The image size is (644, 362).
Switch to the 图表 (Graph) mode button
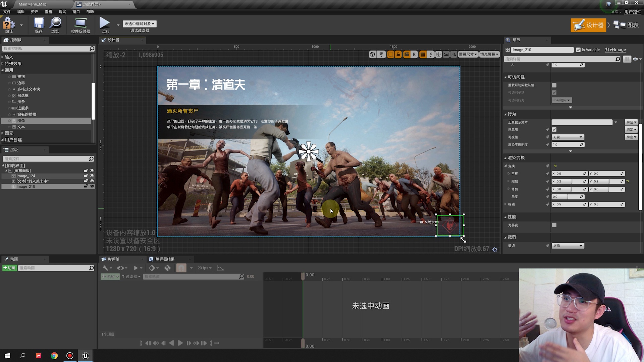[626, 25]
